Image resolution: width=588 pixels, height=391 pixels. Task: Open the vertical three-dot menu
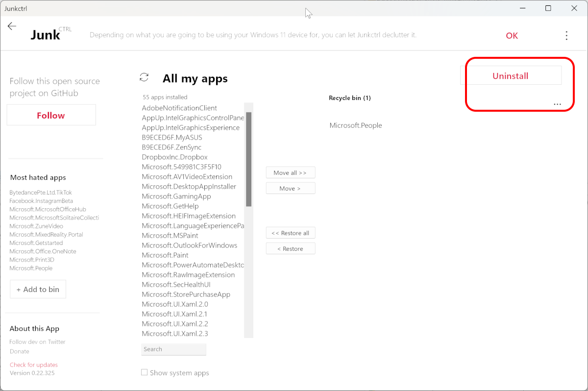tap(566, 35)
